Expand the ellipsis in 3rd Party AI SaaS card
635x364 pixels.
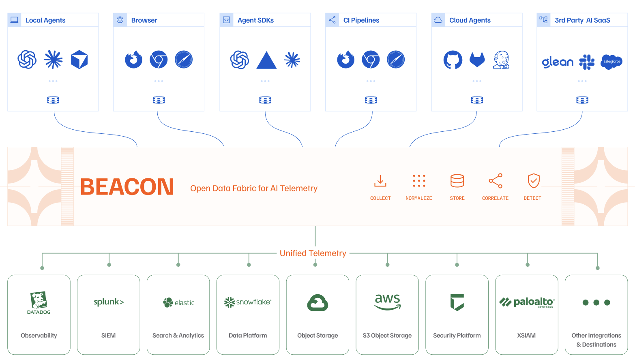582,81
